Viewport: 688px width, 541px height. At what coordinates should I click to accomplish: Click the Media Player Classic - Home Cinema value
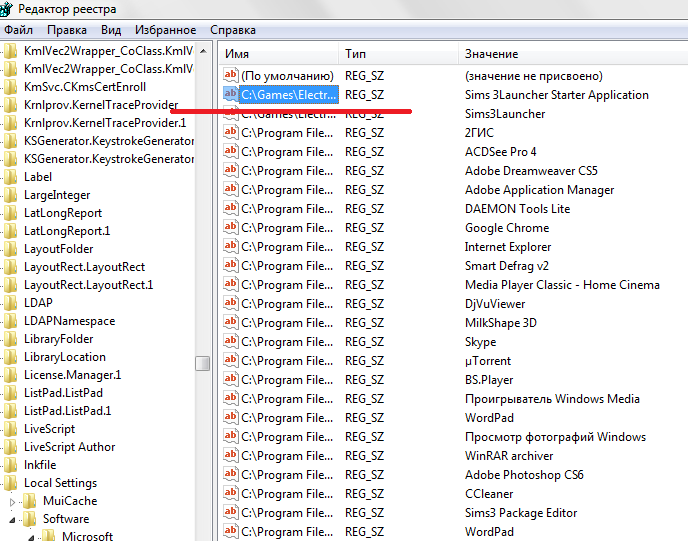[x=562, y=285]
